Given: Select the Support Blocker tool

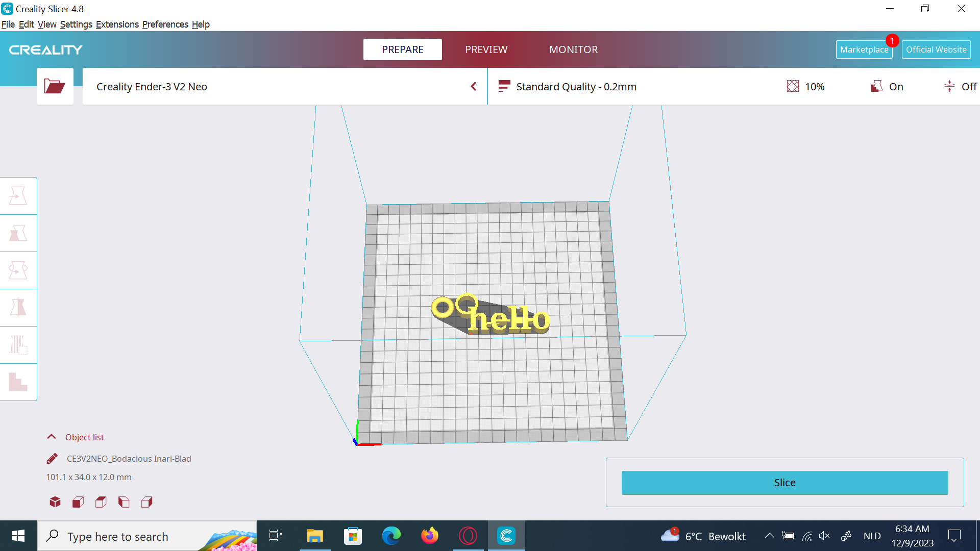Looking at the screenshot, I should click(x=18, y=382).
